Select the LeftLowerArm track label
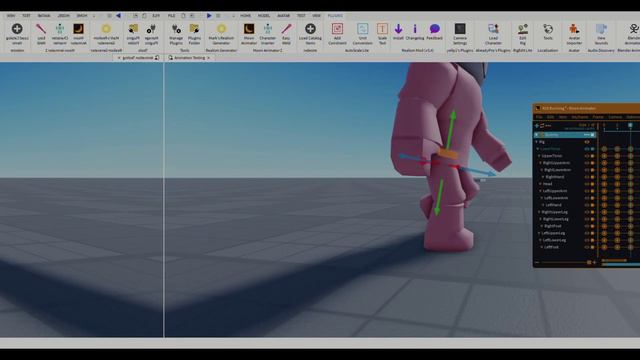 coord(556,198)
